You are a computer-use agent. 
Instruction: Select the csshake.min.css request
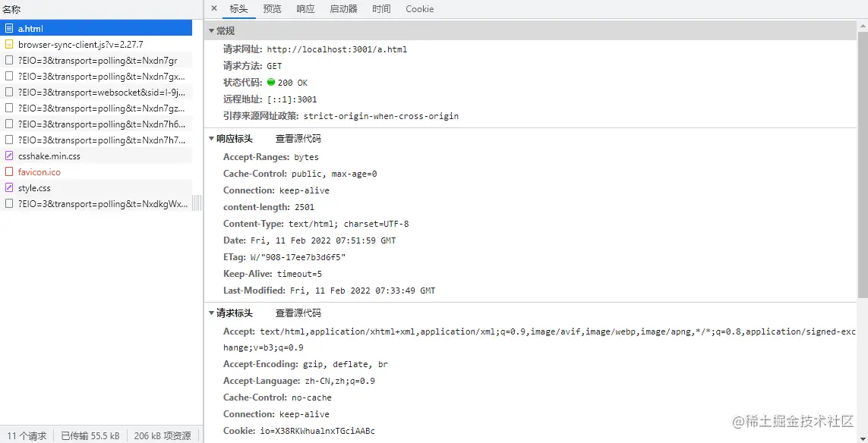coord(96,156)
